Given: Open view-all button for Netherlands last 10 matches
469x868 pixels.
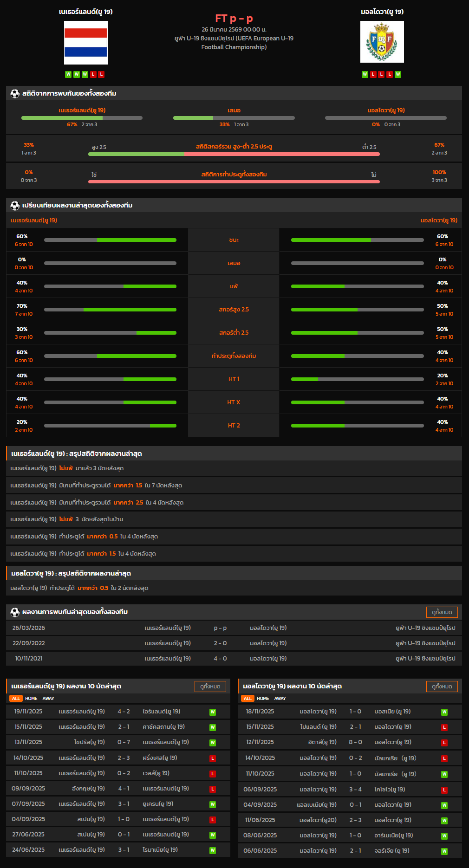Looking at the screenshot, I should pos(210,686).
